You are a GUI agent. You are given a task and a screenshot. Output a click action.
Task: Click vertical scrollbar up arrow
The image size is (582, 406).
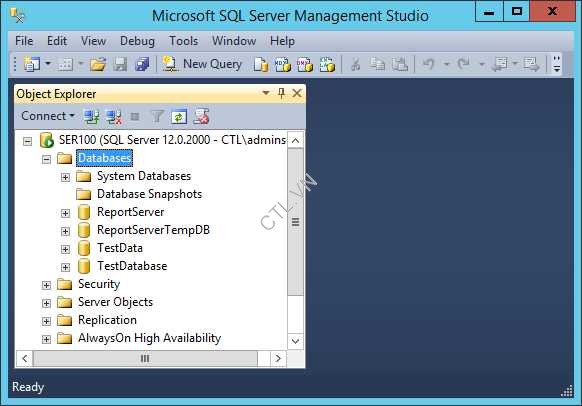pyautogui.click(x=295, y=141)
